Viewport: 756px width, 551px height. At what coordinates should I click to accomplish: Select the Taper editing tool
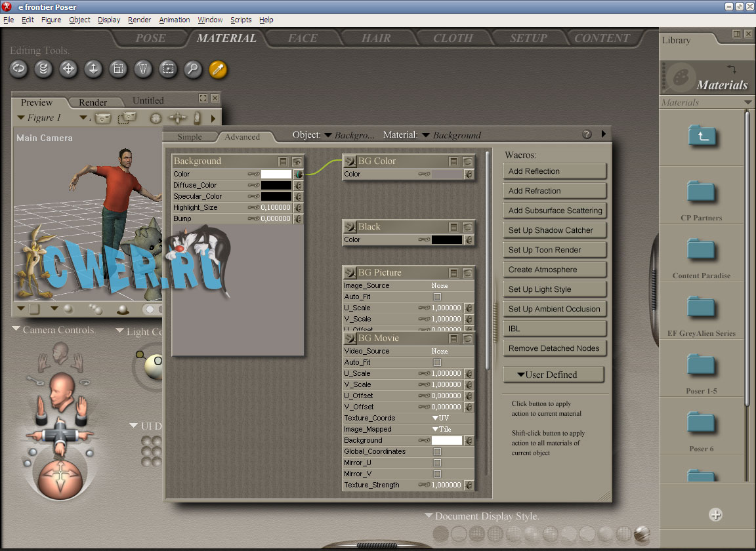coord(143,69)
